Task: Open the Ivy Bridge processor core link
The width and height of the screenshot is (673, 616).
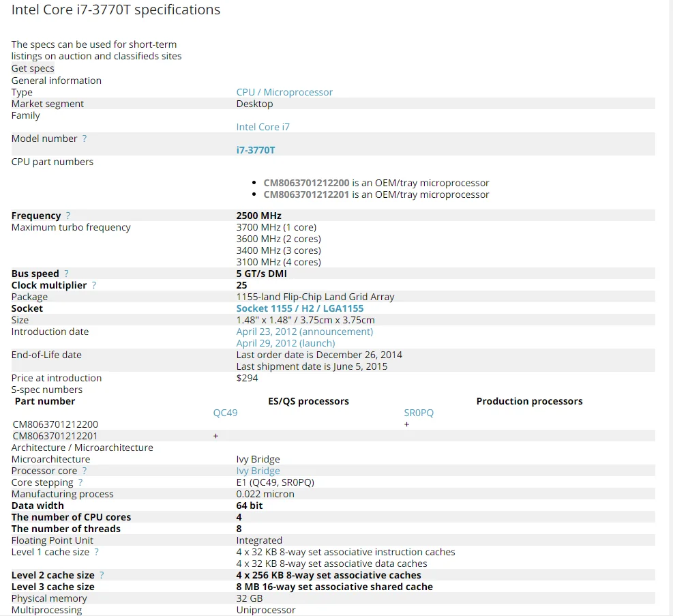Action: click(258, 471)
